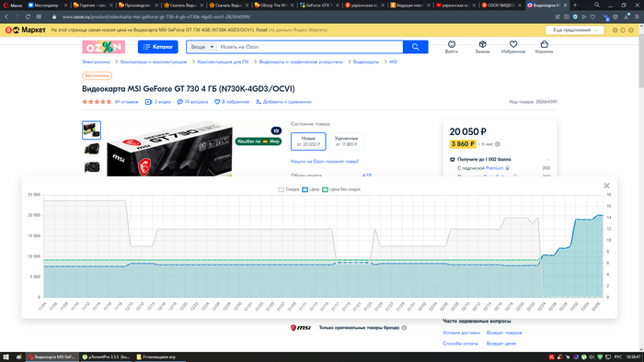The height and width of the screenshot is (362, 644).
Task: Close the price history chart popup
Action: tap(606, 186)
